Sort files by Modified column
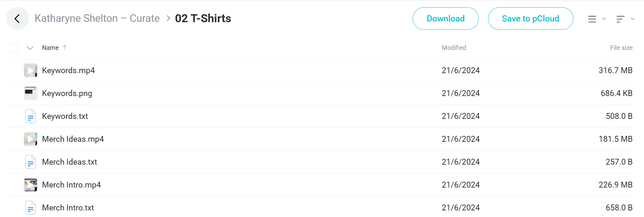This screenshot has width=644, height=217. click(454, 48)
